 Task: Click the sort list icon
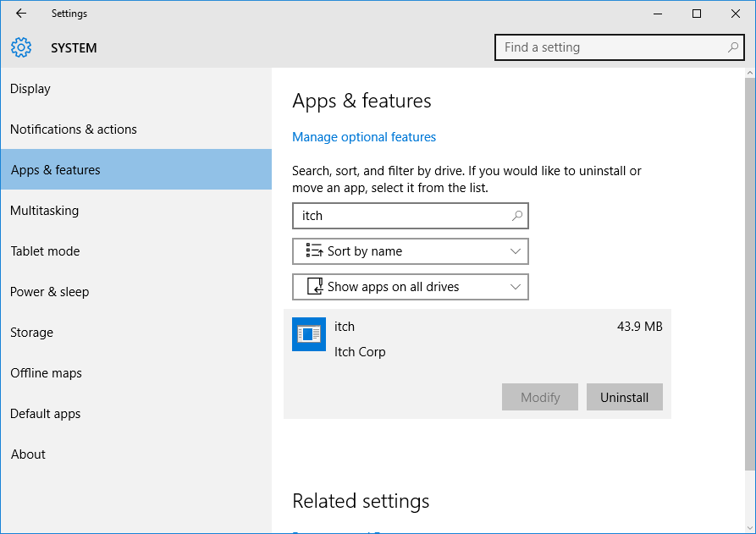pos(314,250)
